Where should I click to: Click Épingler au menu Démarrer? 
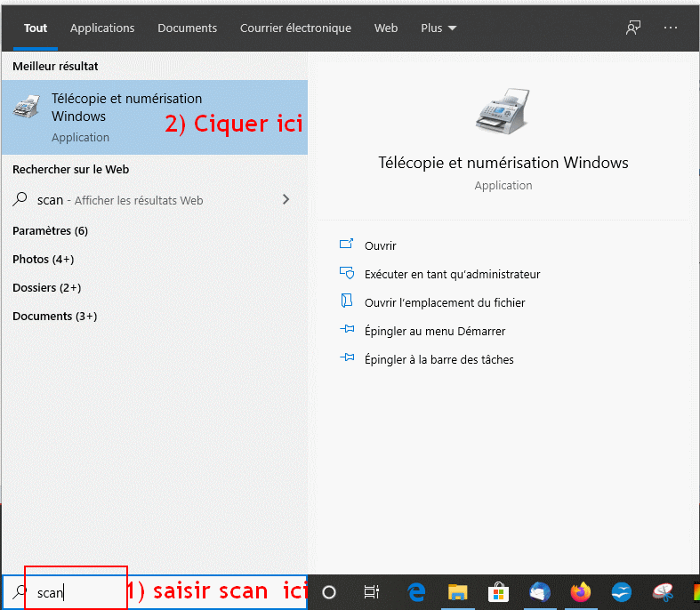point(435,332)
